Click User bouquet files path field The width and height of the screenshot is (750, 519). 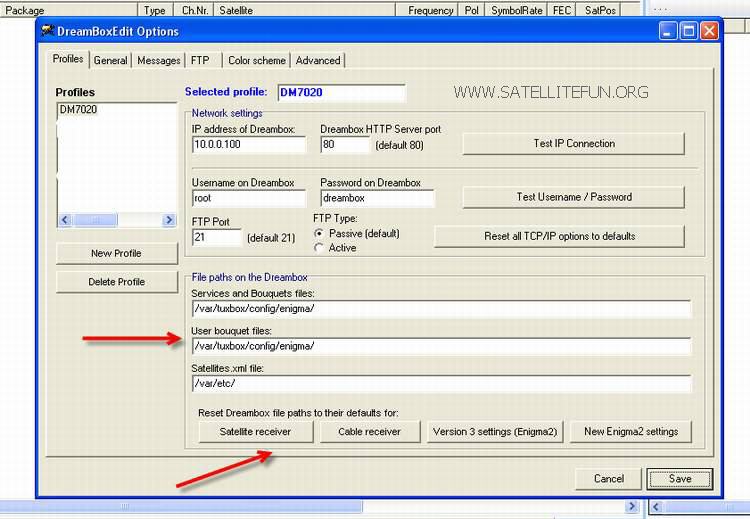(441, 346)
